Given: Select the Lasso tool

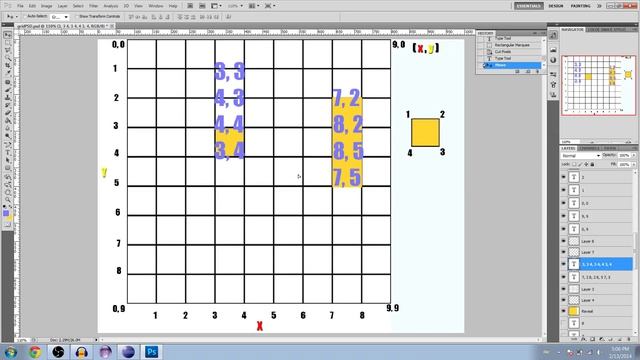Looking at the screenshot, I should tap(7, 50).
